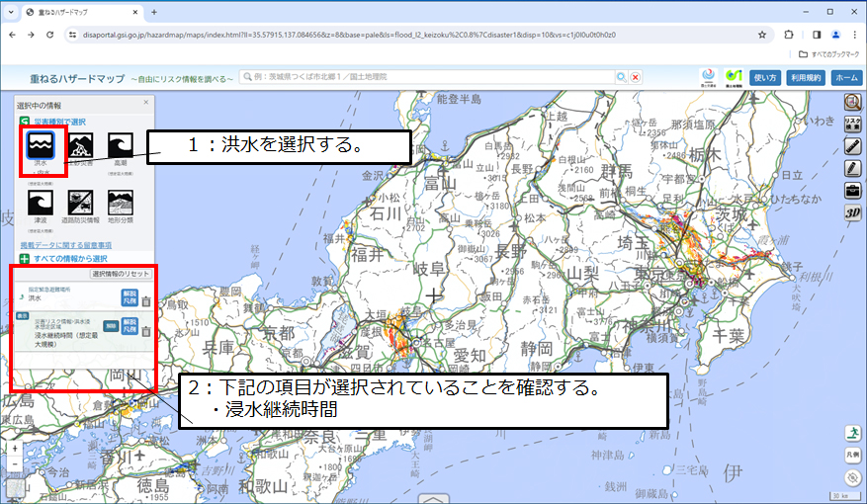Select the 土砂災害 landslide hazard icon
The image size is (867, 504).
(x=81, y=146)
